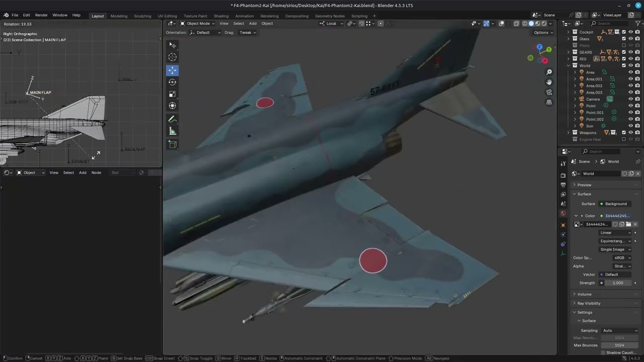This screenshot has width=644, height=362.
Task: Click the Select Box tool icon
Action: (173, 45)
